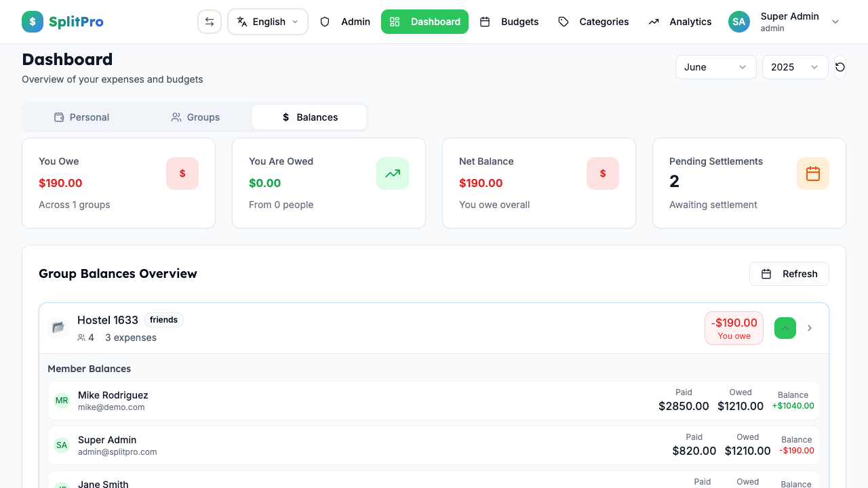This screenshot has width=868, height=488.
Task: Open the currency swap icon next to the logo
Action: (x=210, y=22)
